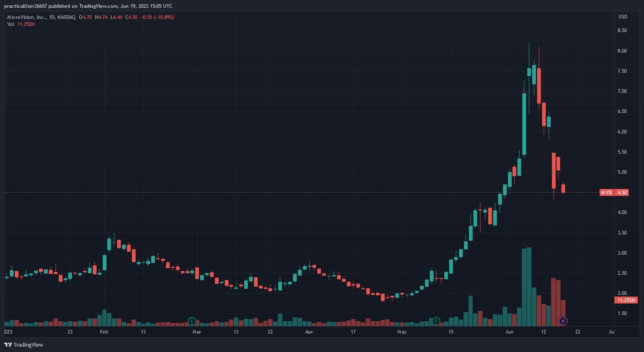644x352 pixels.
Task: Click the Vol indicator label
Action: tap(11, 24)
